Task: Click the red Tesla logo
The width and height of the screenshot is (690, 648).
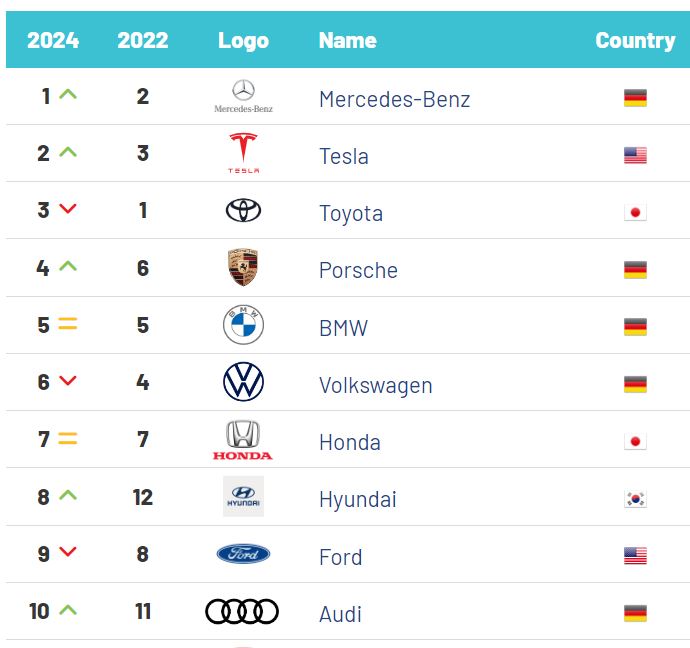Action: pyautogui.click(x=243, y=153)
